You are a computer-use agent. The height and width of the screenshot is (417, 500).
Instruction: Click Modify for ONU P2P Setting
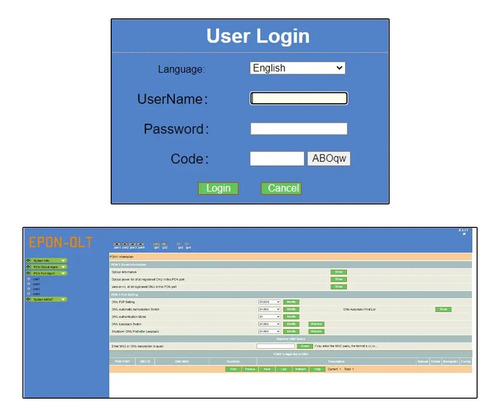pyautogui.click(x=291, y=302)
